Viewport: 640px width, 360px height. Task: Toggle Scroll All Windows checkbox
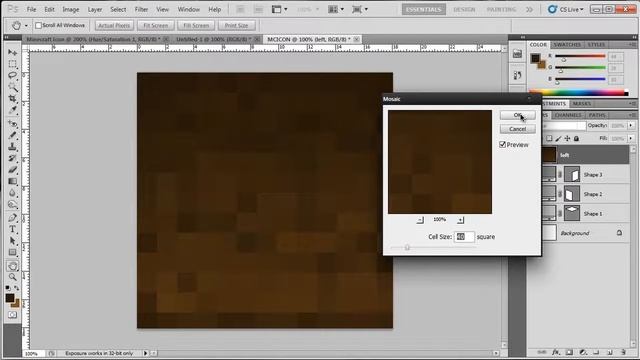coord(38,25)
